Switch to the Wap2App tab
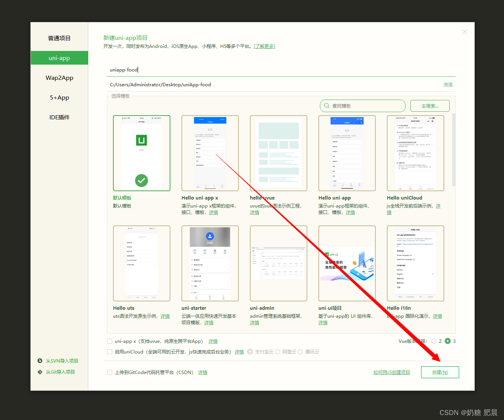This screenshot has height=420, width=504. click(59, 78)
